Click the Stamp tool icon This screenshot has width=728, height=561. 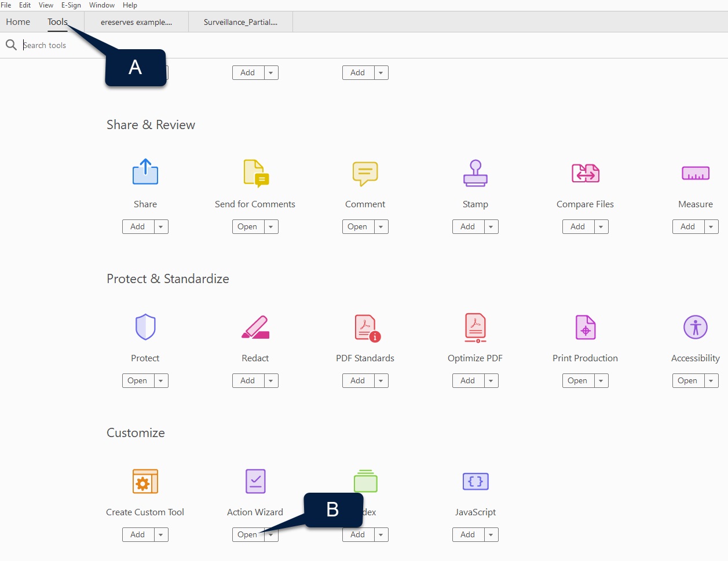click(x=475, y=173)
